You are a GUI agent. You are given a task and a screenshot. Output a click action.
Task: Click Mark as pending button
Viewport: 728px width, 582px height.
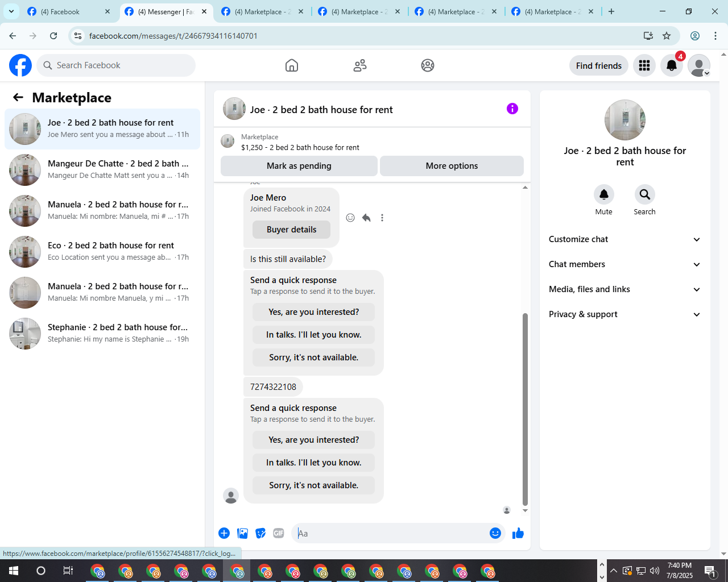pos(299,166)
